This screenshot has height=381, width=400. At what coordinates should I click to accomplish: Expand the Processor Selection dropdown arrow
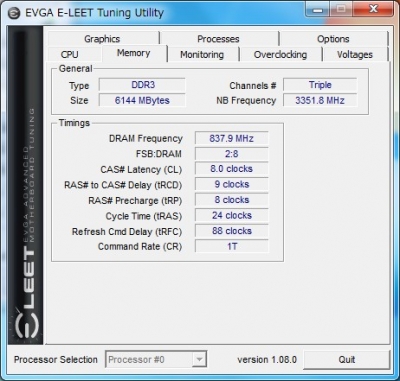click(x=199, y=360)
